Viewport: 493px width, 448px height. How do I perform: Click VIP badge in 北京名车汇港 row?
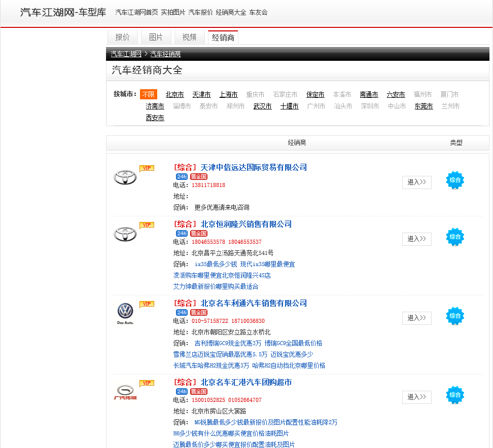point(147,383)
